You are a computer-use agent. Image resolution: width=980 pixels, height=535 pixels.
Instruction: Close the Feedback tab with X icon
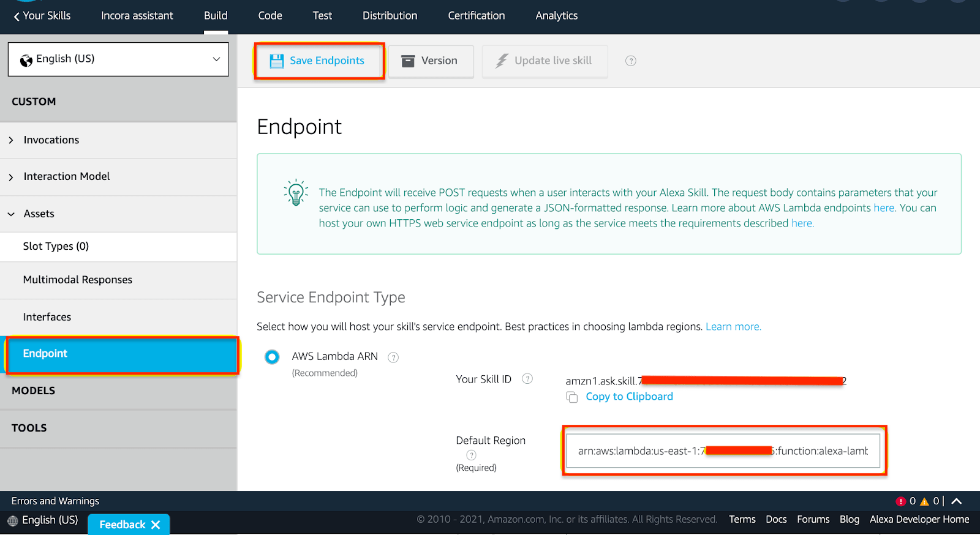156,525
